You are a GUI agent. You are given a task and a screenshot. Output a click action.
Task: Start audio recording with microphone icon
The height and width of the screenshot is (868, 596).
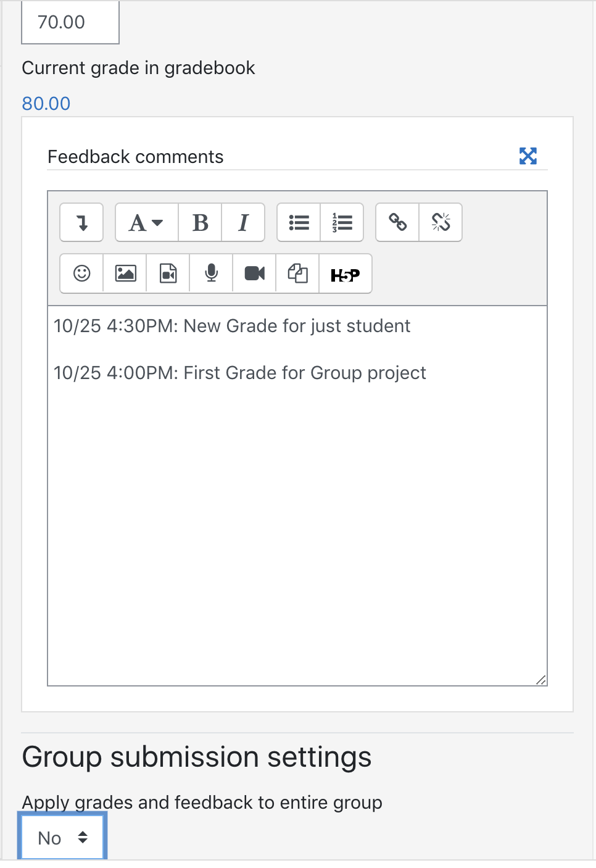pyautogui.click(x=211, y=273)
